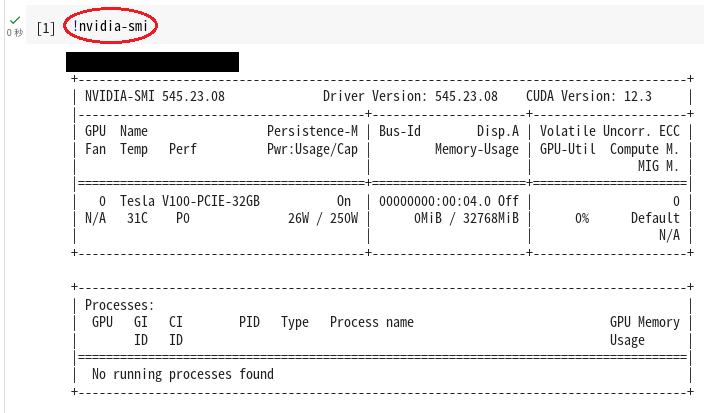The image size is (704, 413).
Task: Click the empty code cell area beside the command
Action: click(x=427, y=25)
